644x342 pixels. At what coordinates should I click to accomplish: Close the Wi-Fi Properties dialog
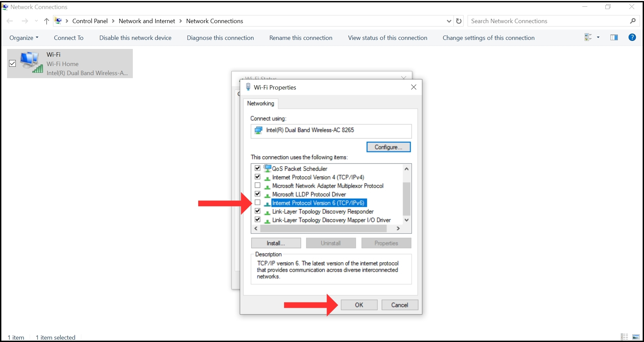tap(414, 87)
